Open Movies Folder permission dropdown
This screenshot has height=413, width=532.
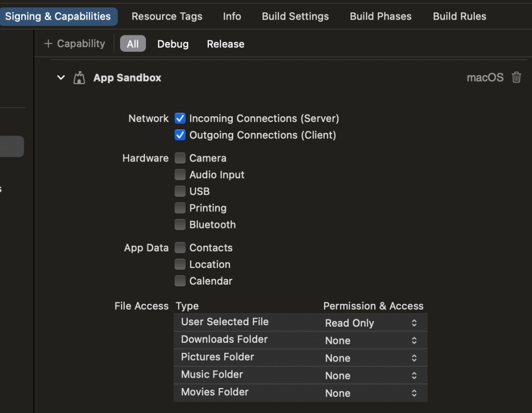click(371, 393)
